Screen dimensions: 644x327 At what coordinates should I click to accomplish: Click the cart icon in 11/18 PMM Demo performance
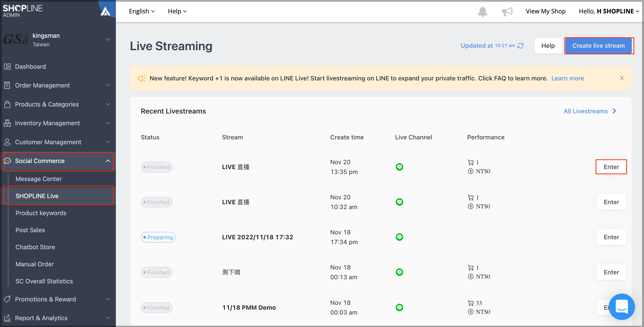[x=471, y=303]
